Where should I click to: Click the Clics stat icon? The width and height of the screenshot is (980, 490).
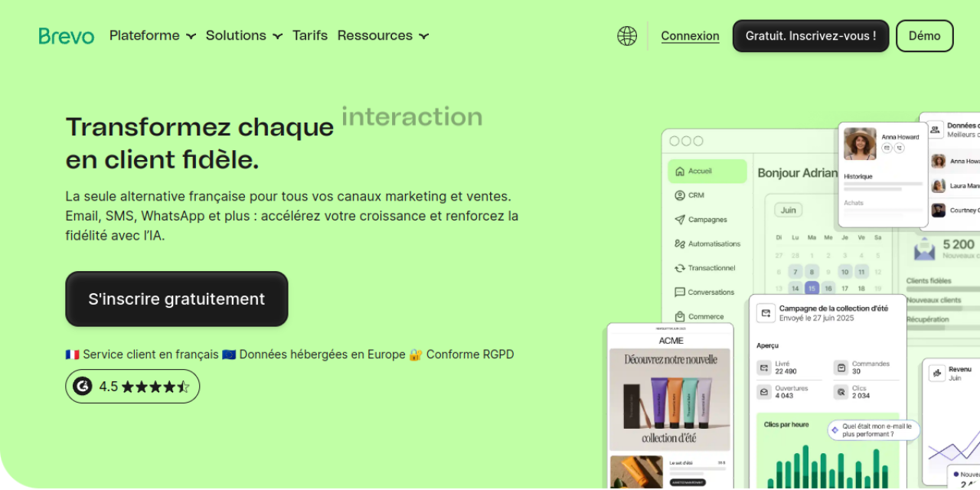point(841,392)
